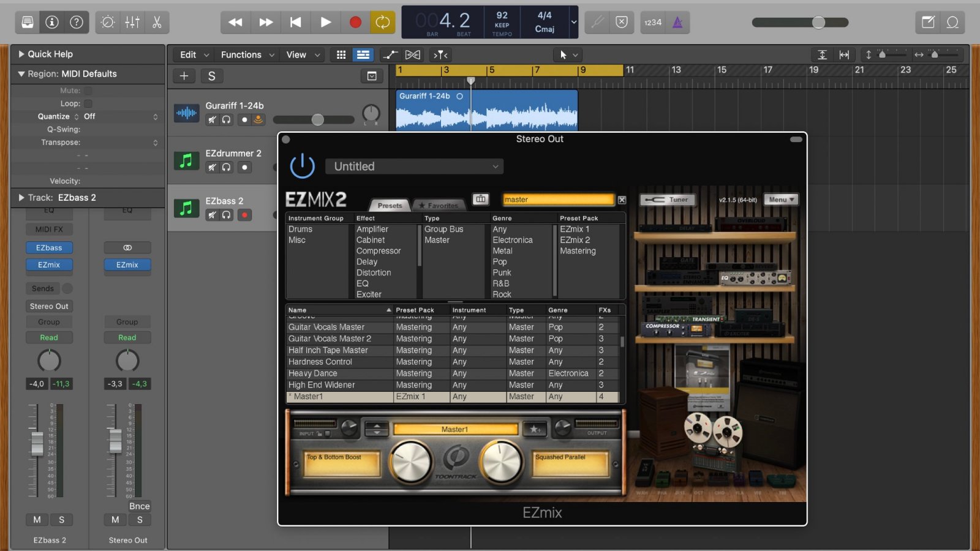Open the Scissors editors button
This screenshot has width=980, height=551.
[x=157, y=23]
